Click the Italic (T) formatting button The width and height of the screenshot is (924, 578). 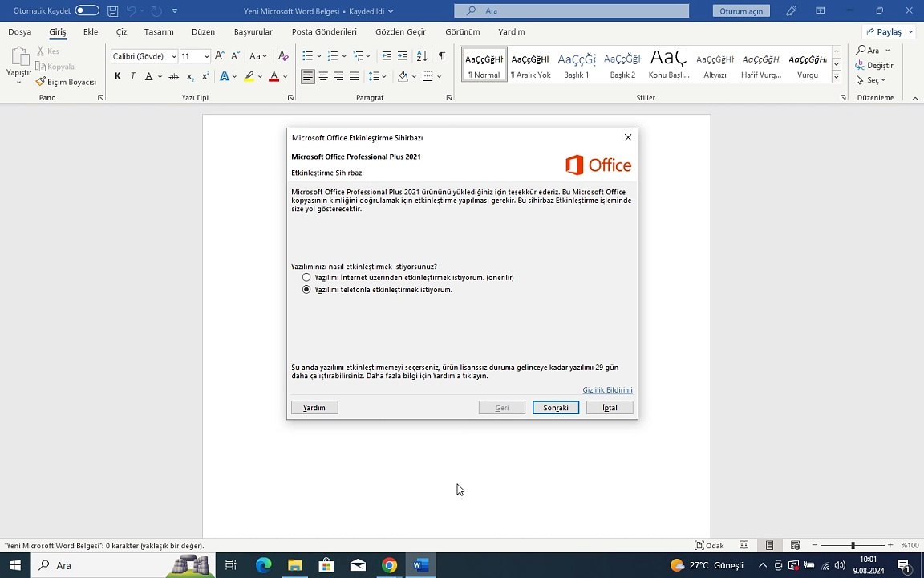(x=132, y=76)
